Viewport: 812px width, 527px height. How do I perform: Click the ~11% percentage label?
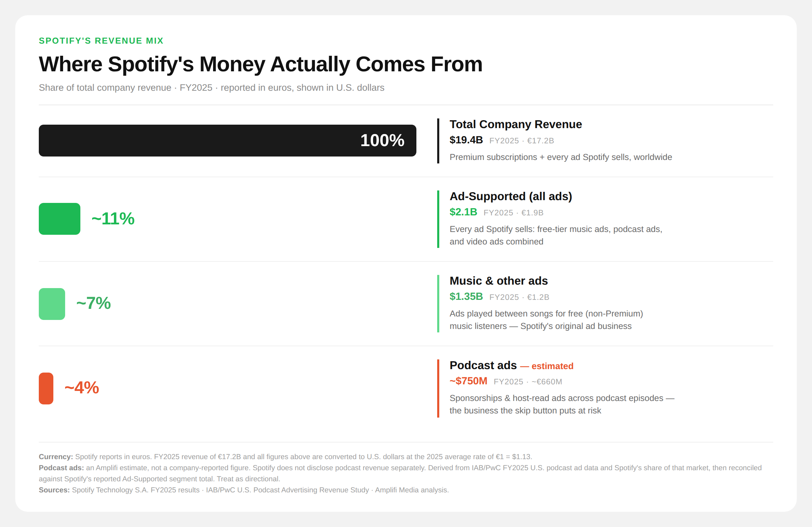click(x=113, y=219)
